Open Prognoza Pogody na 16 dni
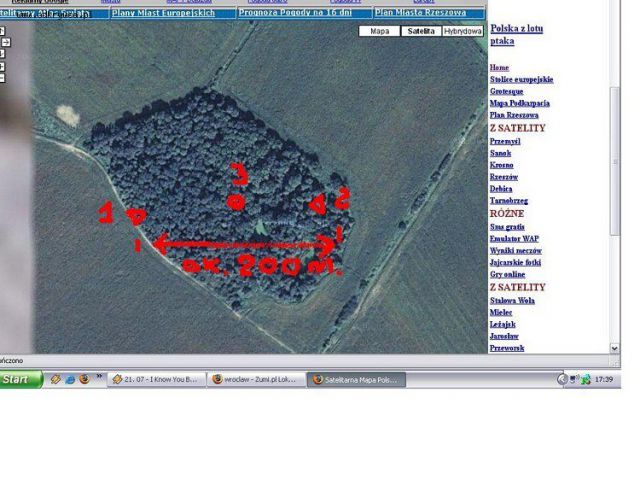The width and height of the screenshot is (640, 480). 295,12
